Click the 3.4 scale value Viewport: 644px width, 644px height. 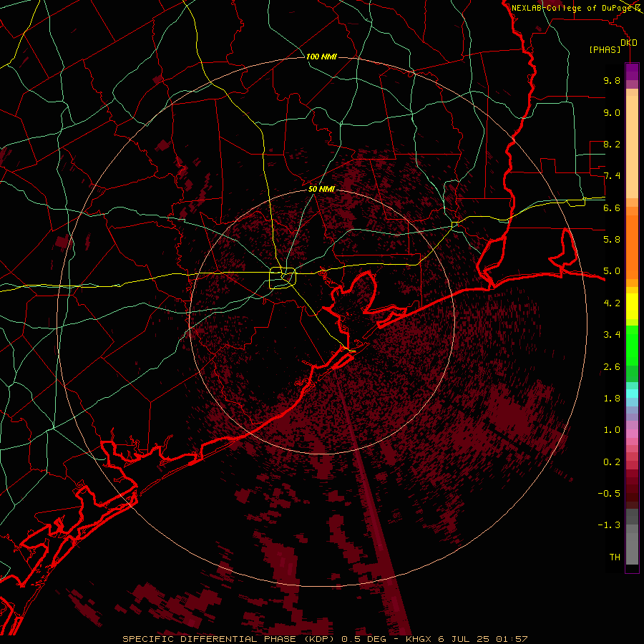pos(612,335)
